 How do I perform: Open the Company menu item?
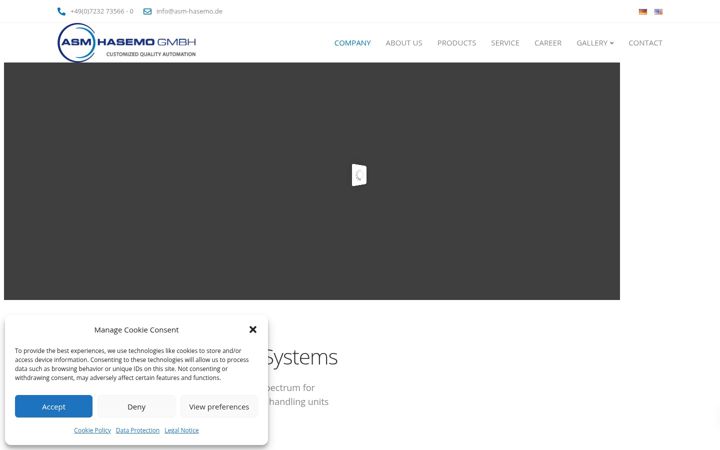pos(352,43)
